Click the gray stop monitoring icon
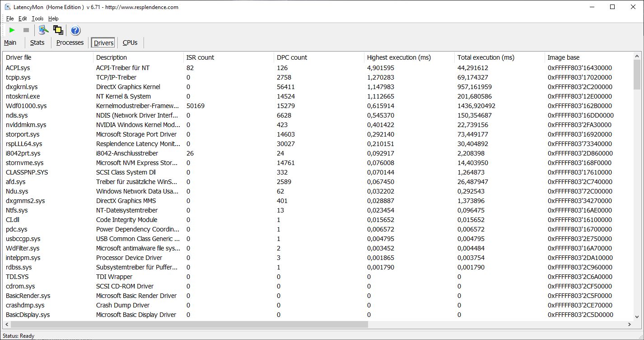Screen dimensions: 644x340 (26, 30)
